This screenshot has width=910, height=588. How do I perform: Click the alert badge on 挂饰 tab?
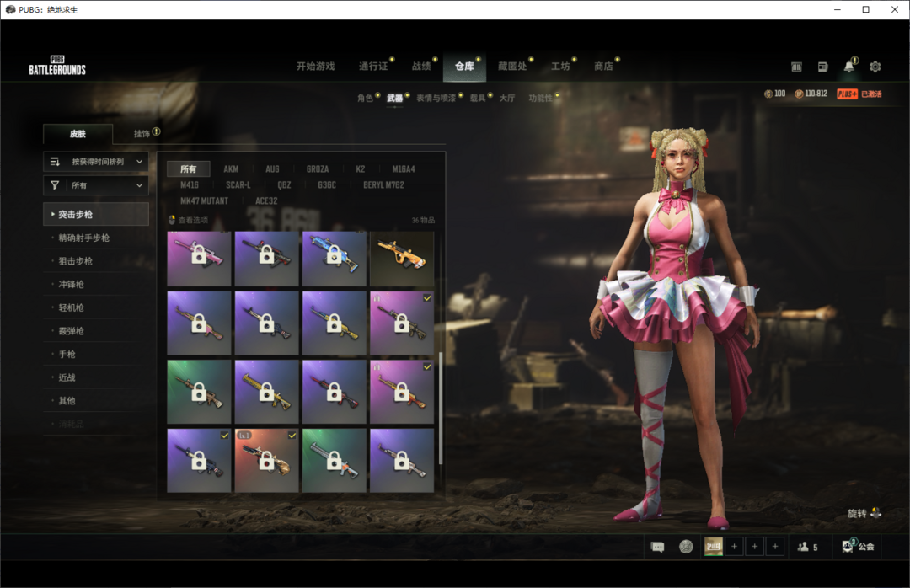tap(156, 131)
